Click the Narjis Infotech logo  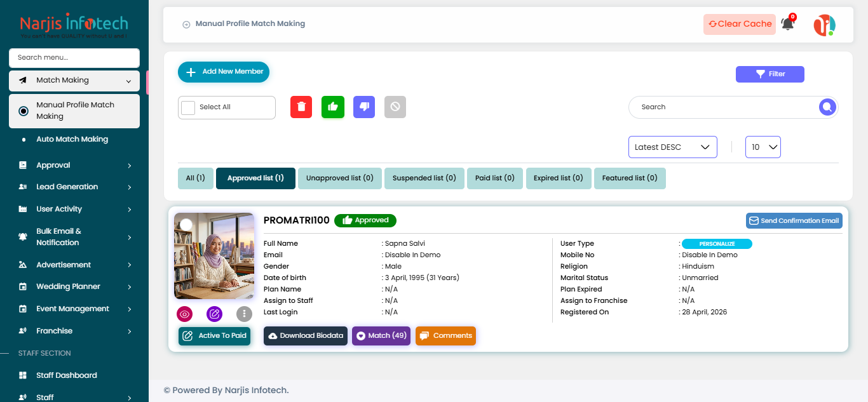[74, 25]
